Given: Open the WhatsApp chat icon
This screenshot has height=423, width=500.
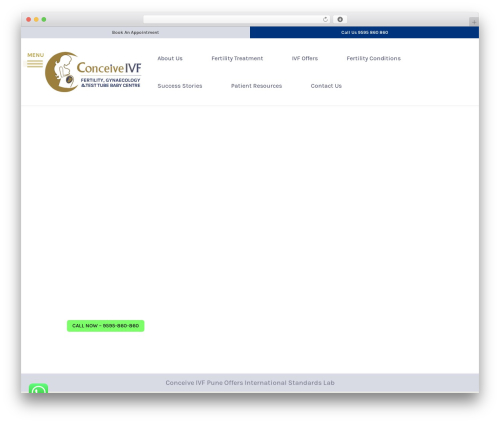Looking at the screenshot, I should tap(38, 388).
